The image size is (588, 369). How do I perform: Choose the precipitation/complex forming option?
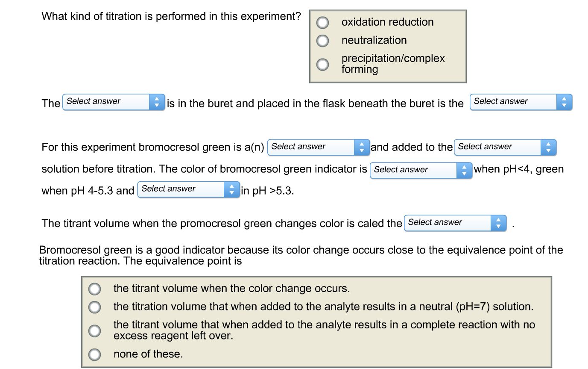(x=322, y=64)
